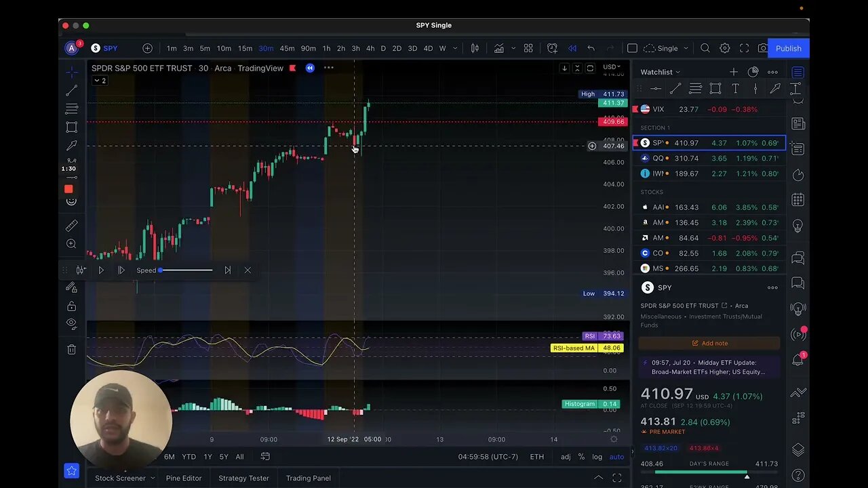Select the 4h timeframe
The image size is (868, 488).
(370, 48)
